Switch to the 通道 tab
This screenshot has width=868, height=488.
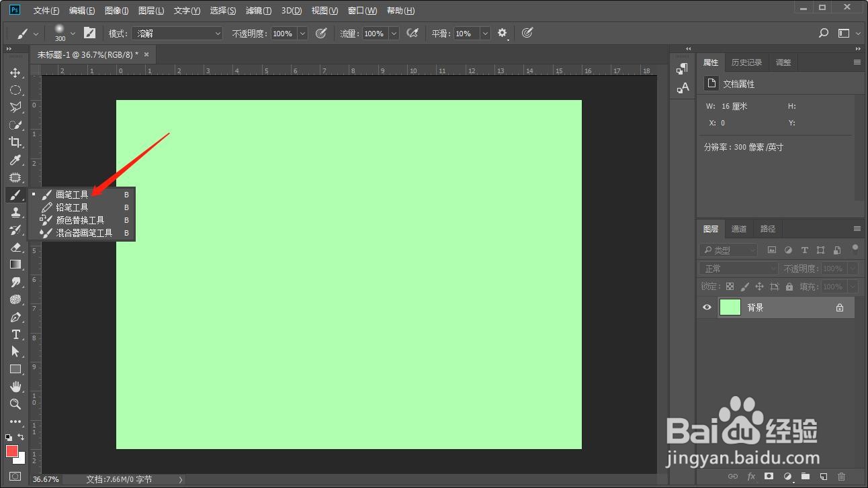(739, 229)
